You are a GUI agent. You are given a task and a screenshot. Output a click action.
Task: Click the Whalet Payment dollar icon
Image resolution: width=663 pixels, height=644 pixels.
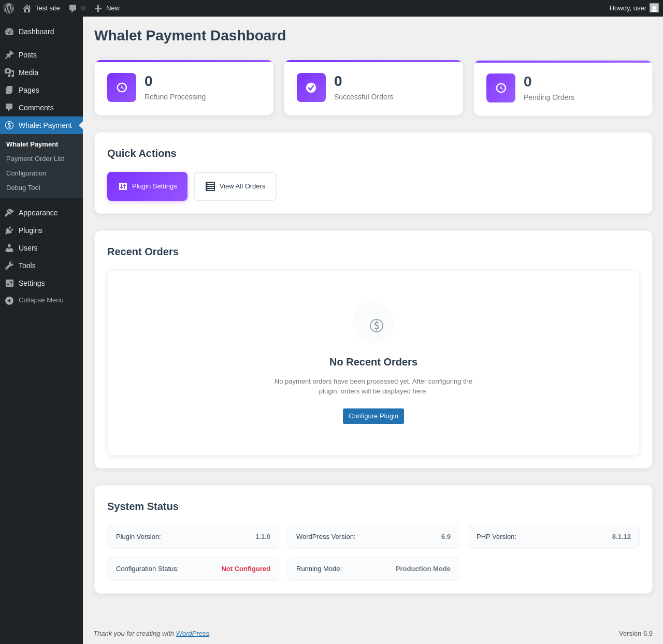coord(9,125)
